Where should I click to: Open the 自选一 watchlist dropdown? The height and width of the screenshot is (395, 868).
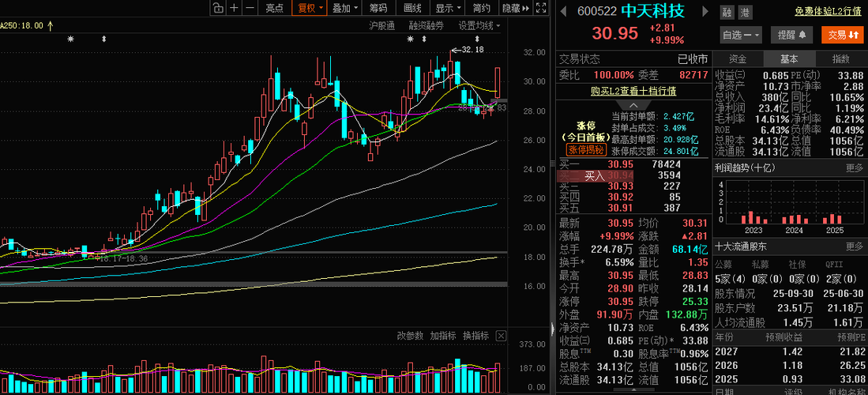click(741, 35)
